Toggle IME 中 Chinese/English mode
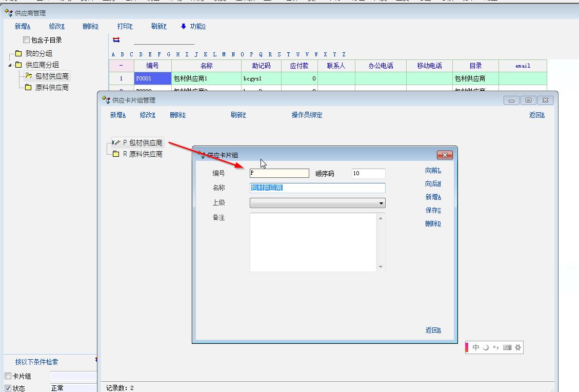 click(476, 347)
